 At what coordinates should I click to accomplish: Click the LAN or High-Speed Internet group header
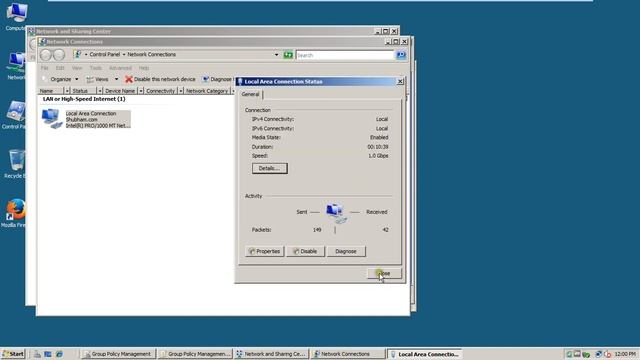click(84, 99)
